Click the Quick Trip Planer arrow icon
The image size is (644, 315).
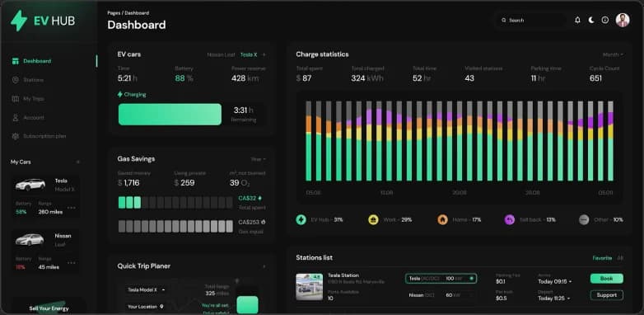coord(264,266)
